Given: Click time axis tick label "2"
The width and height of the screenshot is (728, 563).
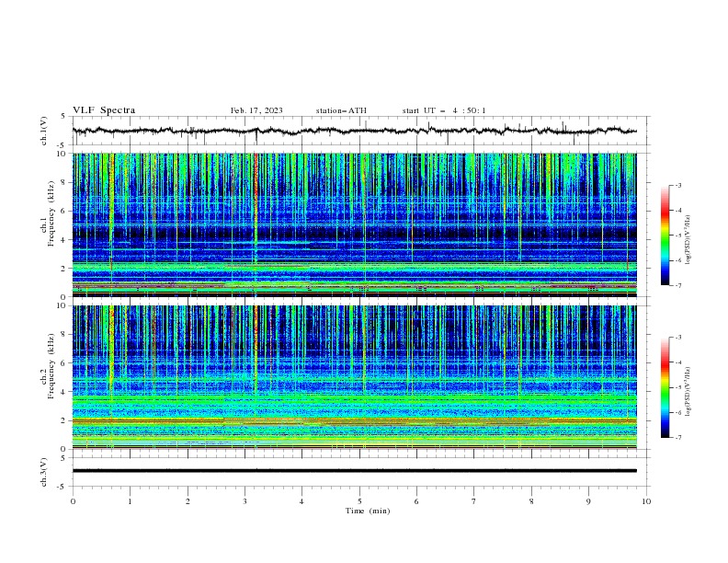Looking at the screenshot, I should (188, 501).
